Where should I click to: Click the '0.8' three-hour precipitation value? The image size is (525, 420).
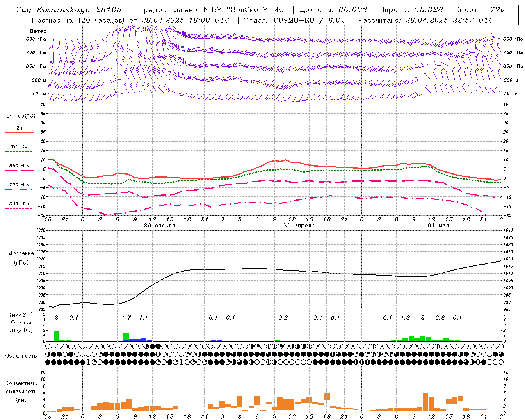(440, 318)
